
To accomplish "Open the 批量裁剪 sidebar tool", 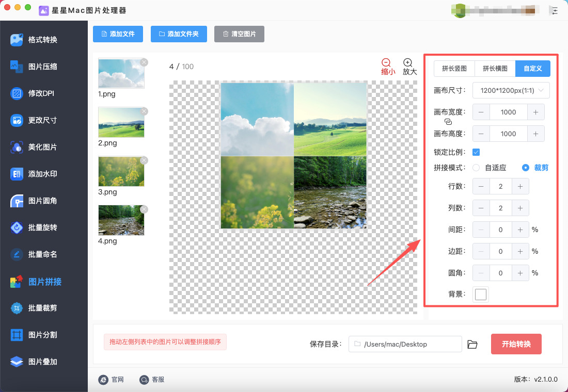I will tap(35, 308).
